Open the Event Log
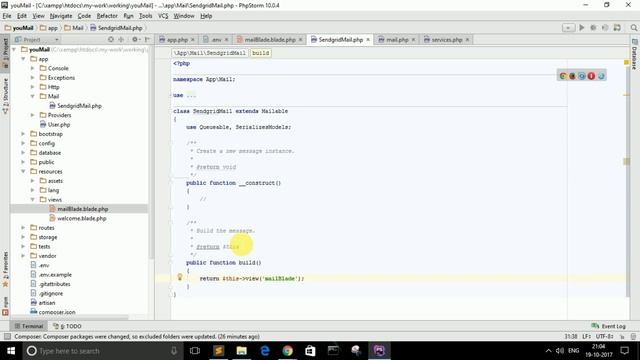This screenshot has width=640, height=360. 609,326
